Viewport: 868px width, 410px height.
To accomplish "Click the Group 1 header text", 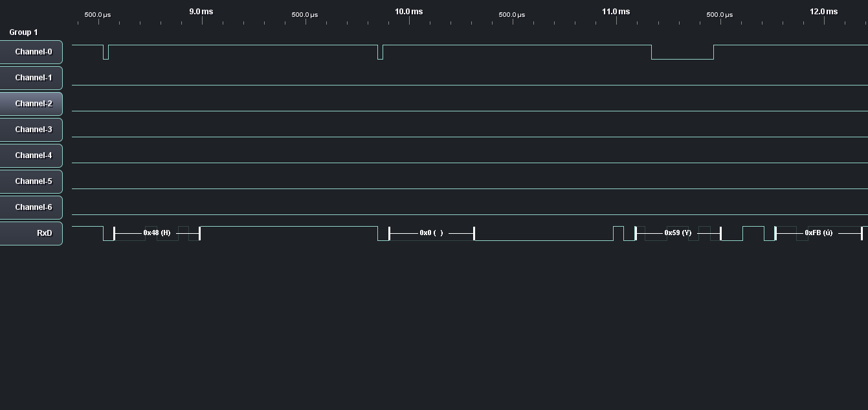I will tap(23, 32).
